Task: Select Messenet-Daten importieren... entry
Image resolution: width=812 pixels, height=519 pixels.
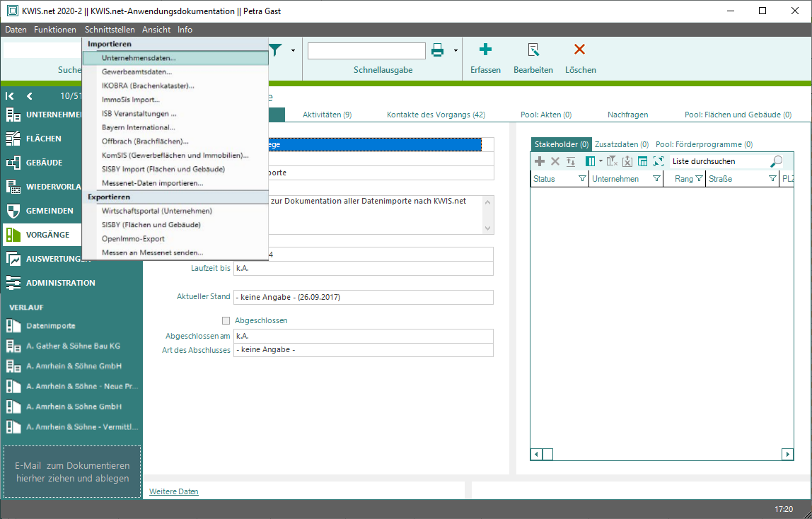Action: coord(175,183)
